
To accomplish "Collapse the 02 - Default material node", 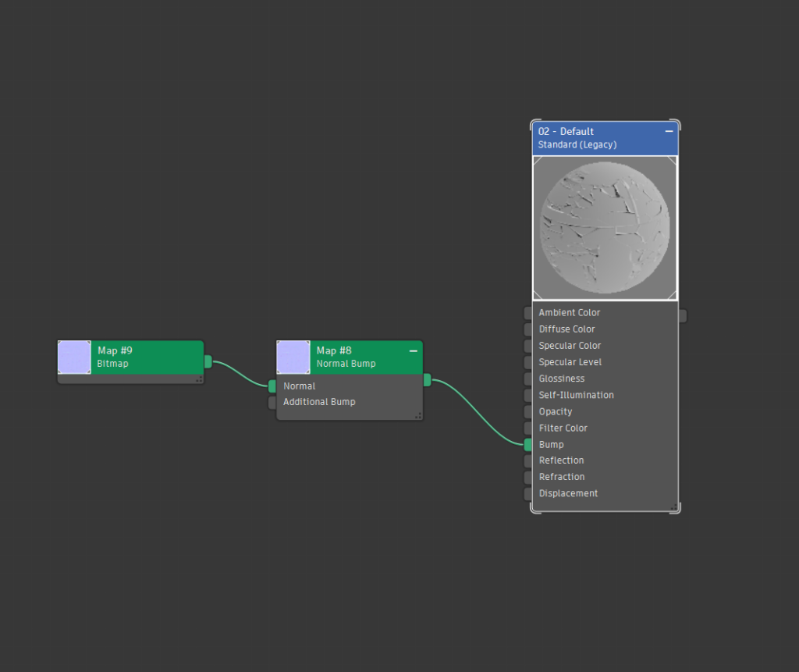I will pyautogui.click(x=669, y=132).
